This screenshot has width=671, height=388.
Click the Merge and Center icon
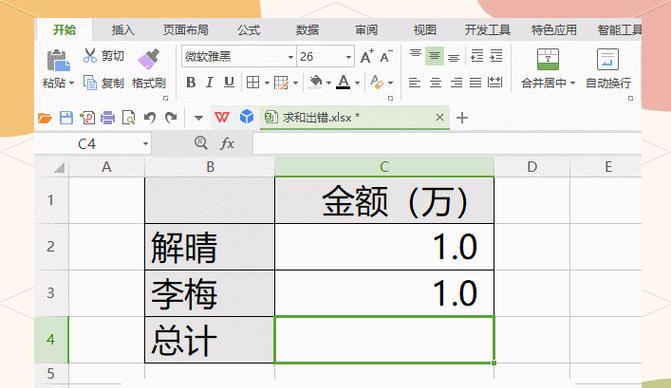(548, 59)
